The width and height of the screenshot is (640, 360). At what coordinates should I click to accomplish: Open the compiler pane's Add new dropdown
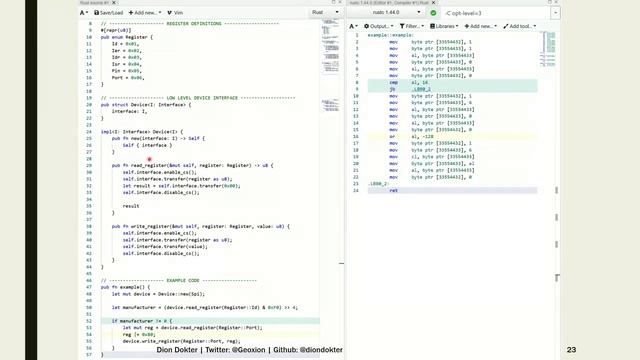pyautogui.click(x=481, y=26)
